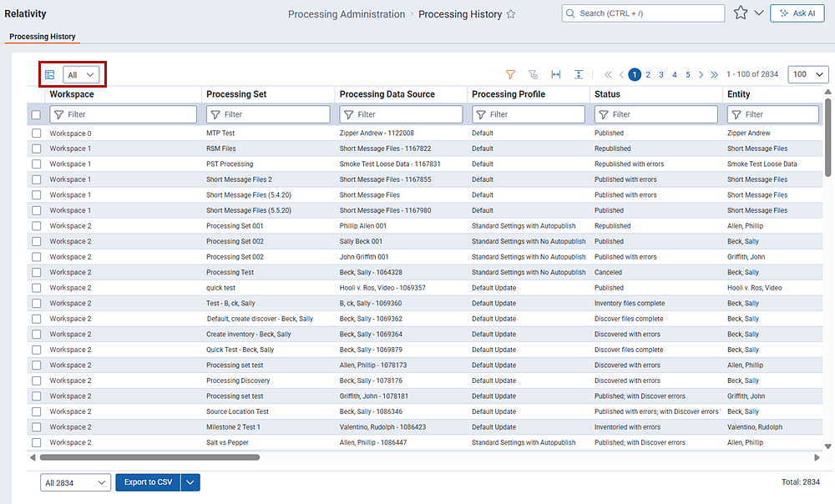This screenshot has width=835, height=504.
Task: Sort by Processing Set column header
Action: 236,94
